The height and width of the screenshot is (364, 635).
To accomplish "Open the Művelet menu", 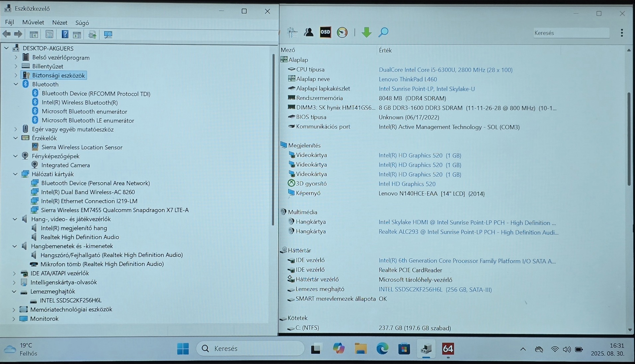I will [x=33, y=22].
